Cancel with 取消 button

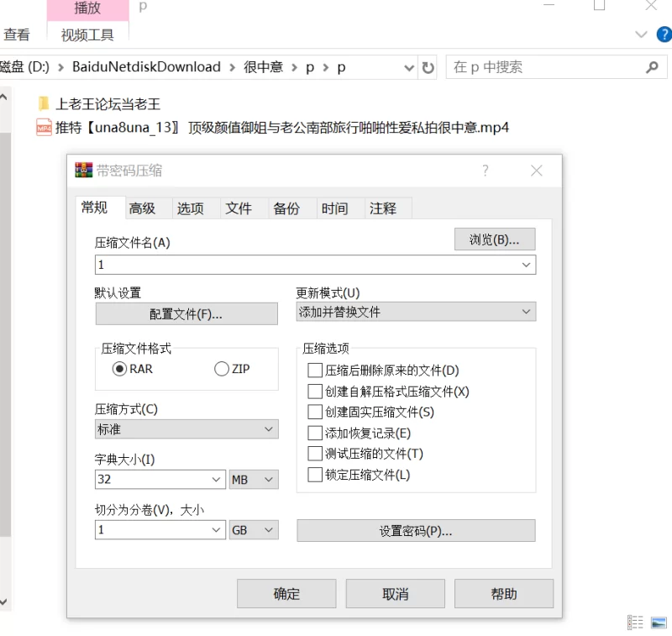coord(395,593)
